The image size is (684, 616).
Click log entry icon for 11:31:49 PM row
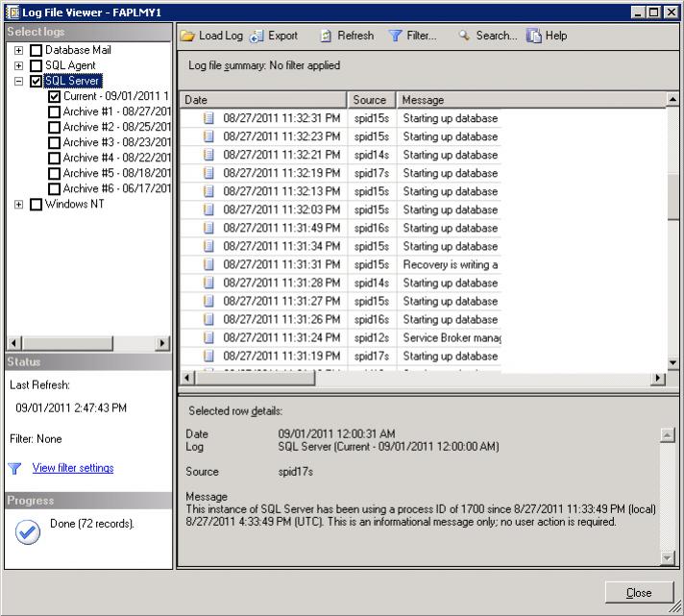click(209, 228)
